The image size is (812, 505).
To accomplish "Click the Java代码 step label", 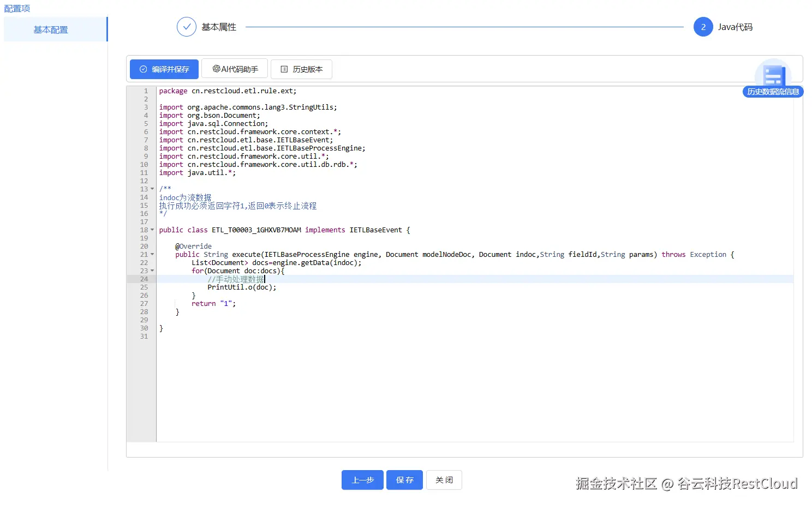I will click(735, 27).
